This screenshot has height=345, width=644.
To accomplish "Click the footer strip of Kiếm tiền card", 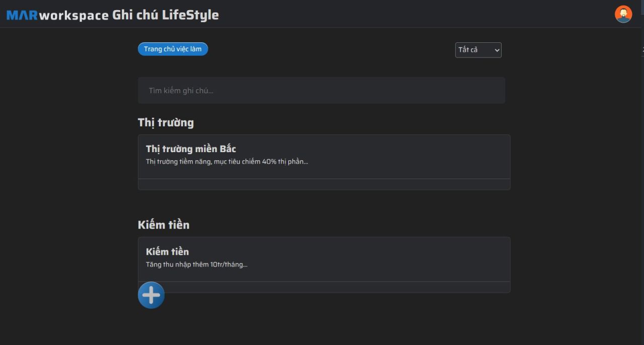I will click(x=337, y=287).
